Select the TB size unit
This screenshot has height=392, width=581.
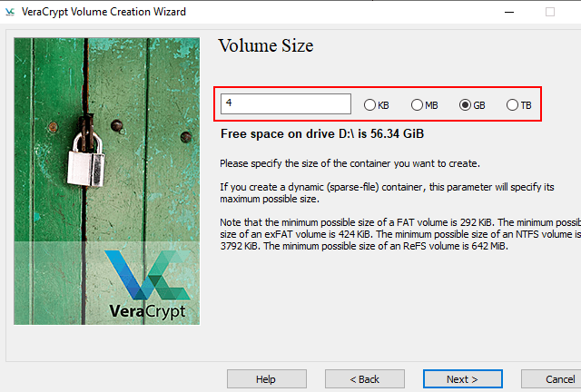tap(519, 105)
